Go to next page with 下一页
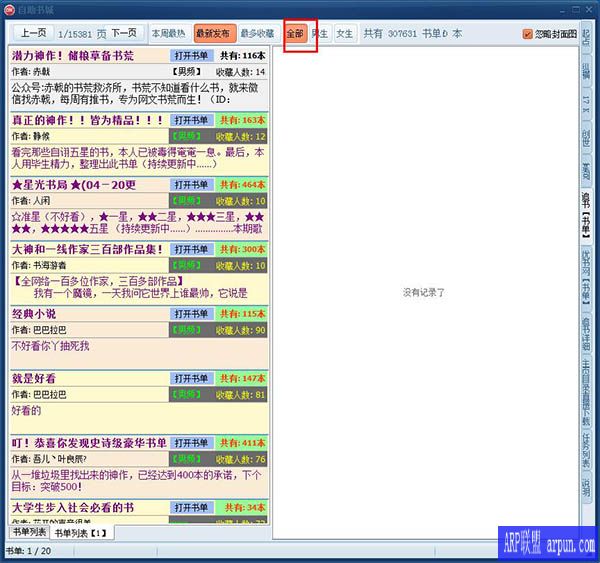 [125, 33]
